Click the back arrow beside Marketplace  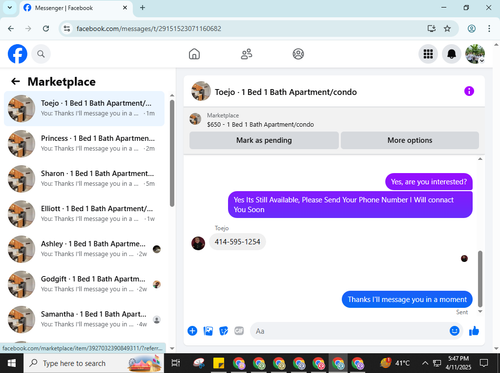(x=15, y=81)
